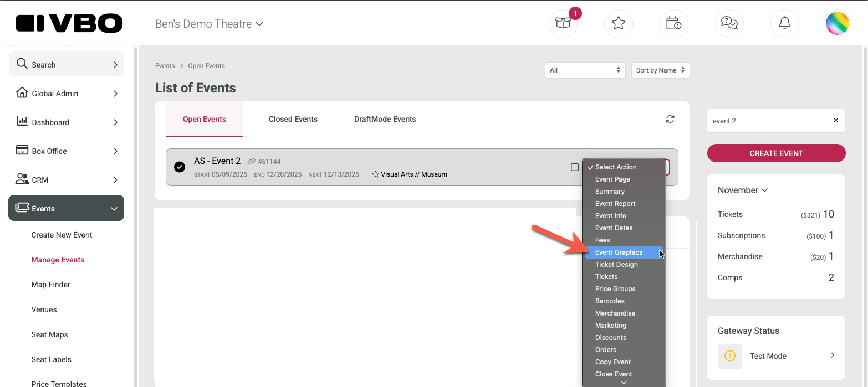Choose Event Page from the action menu
This screenshot has width=868, height=387.
624,179
